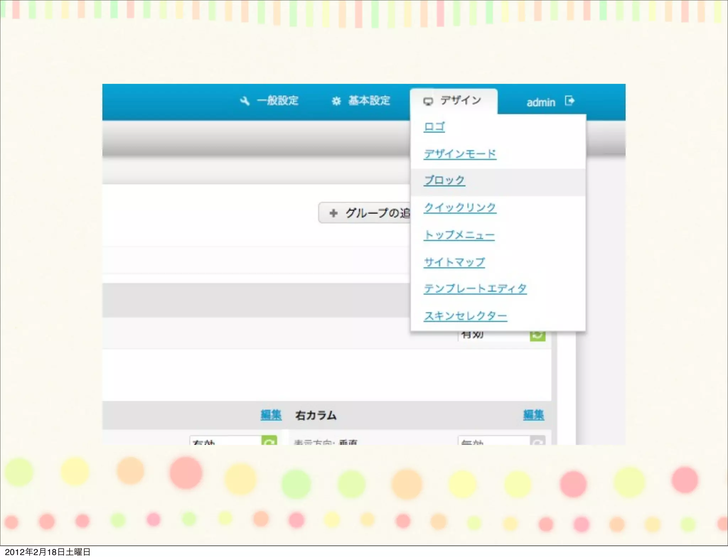
Task: Click green refresh icon in bottom-left column row
Action: (269, 441)
